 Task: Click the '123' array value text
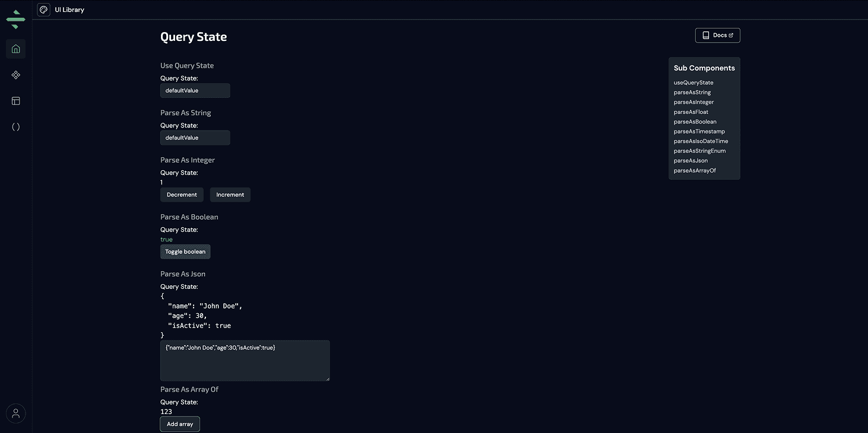pyautogui.click(x=166, y=412)
